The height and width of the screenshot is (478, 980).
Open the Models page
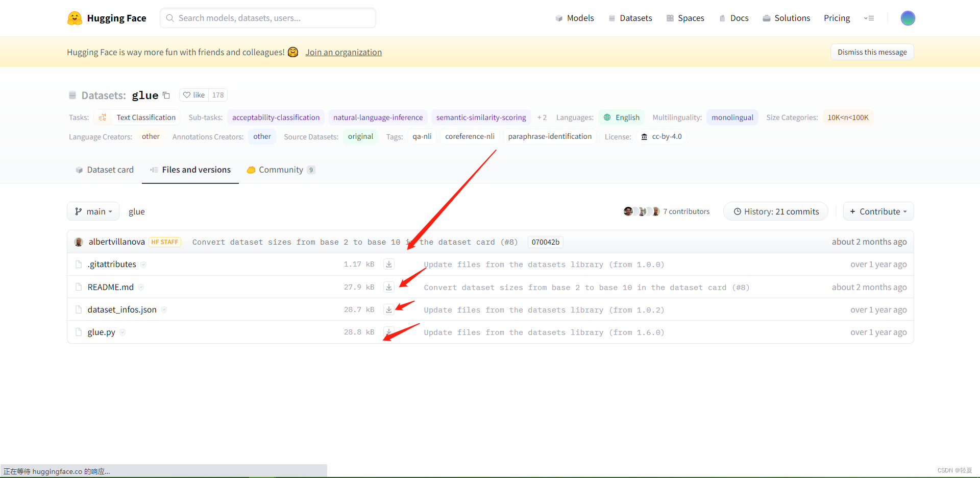point(575,18)
